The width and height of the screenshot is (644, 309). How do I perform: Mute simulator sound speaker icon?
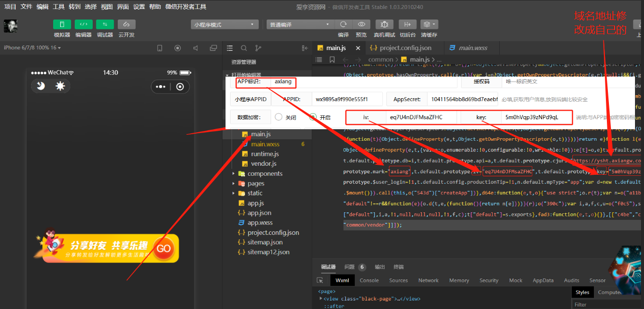pos(195,48)
